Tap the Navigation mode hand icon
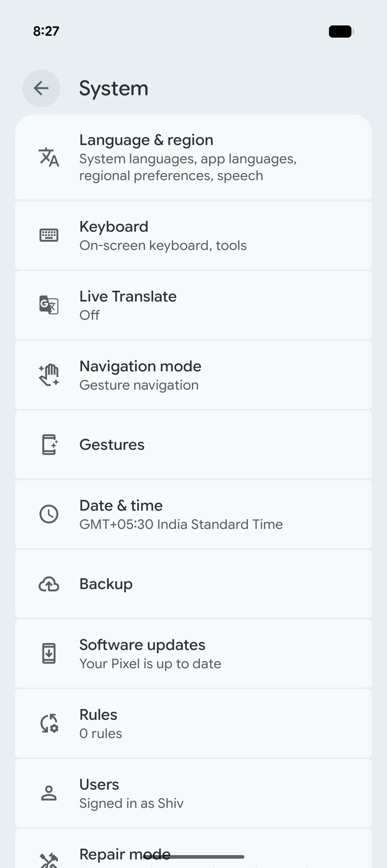 pyautogui.click(x=49, y=375)
